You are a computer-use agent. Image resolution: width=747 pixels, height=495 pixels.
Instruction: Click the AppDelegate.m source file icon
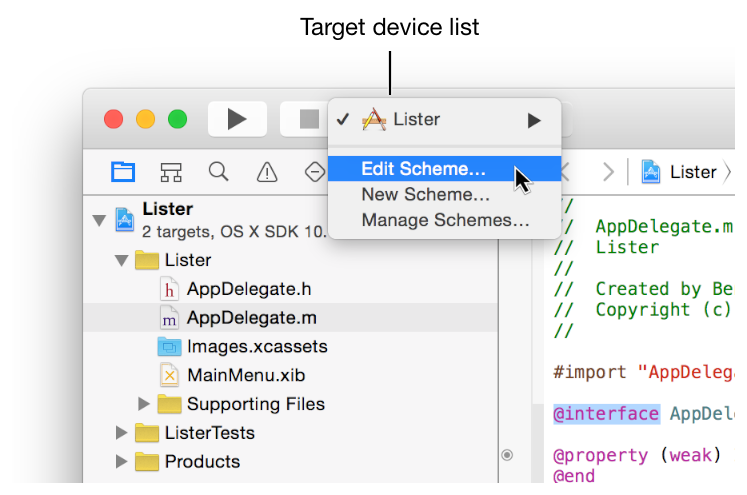[x=169, y=318]
